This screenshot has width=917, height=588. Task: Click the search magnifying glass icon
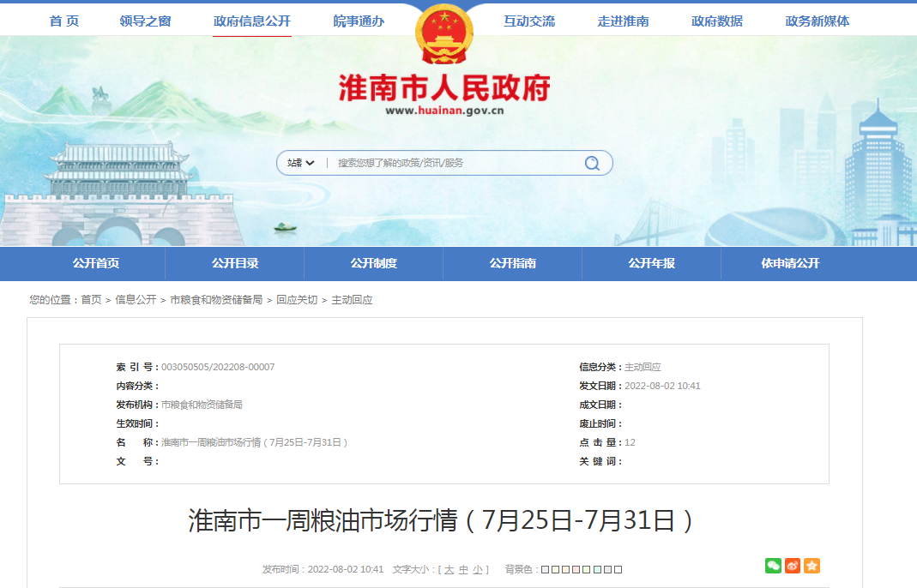click(592, 163)
